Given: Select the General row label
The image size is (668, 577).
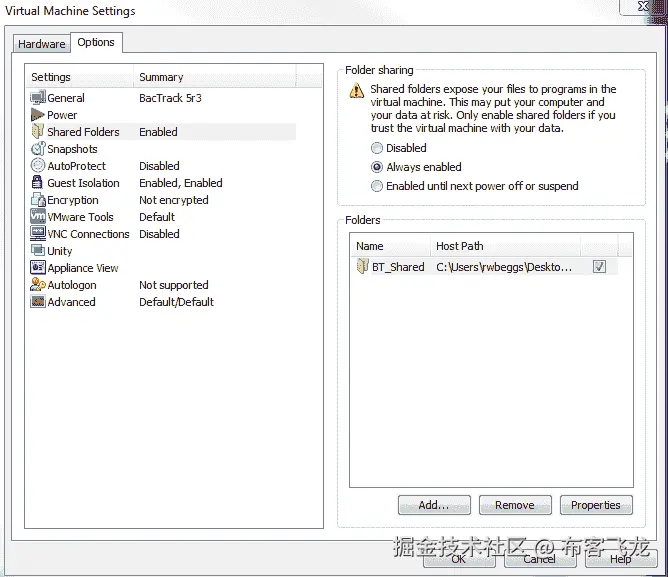Looking at the screenshot, I should click(66, 98).
